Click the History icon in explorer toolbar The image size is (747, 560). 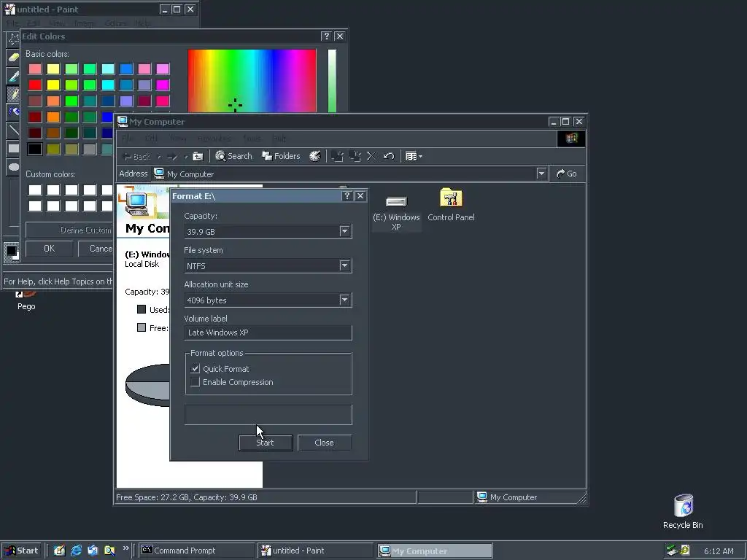tap(315, 156)
